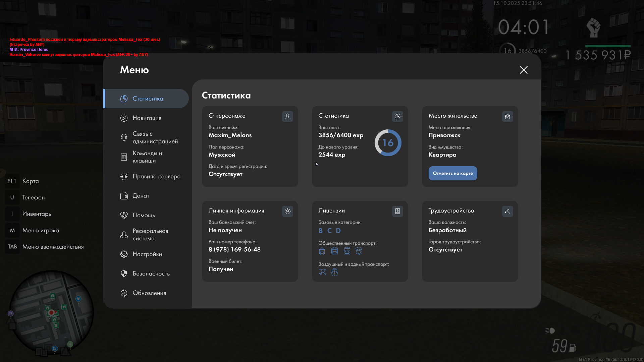Image resolution: width=644 pixels, height=362 pixels.
Task: Click the ship license icon
Action: (x=334, y=272)
